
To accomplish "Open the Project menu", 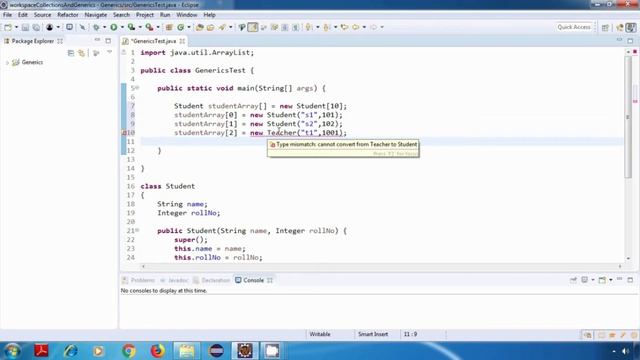I will coord(145,15).
